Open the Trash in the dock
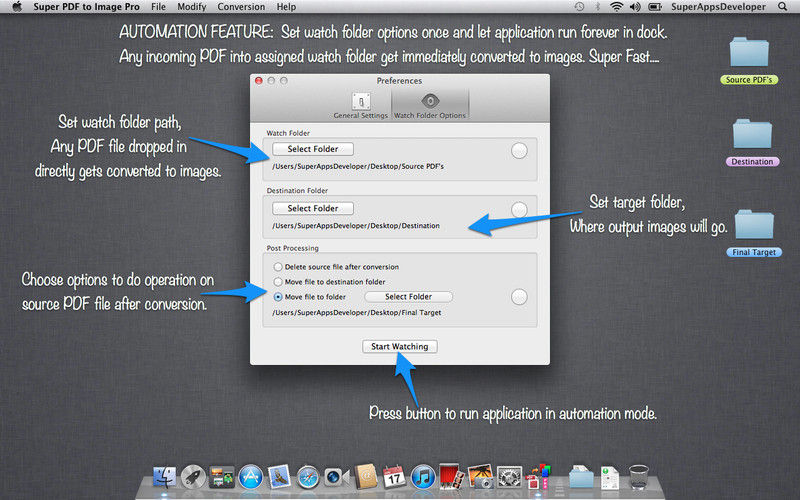 click(640, 477)
